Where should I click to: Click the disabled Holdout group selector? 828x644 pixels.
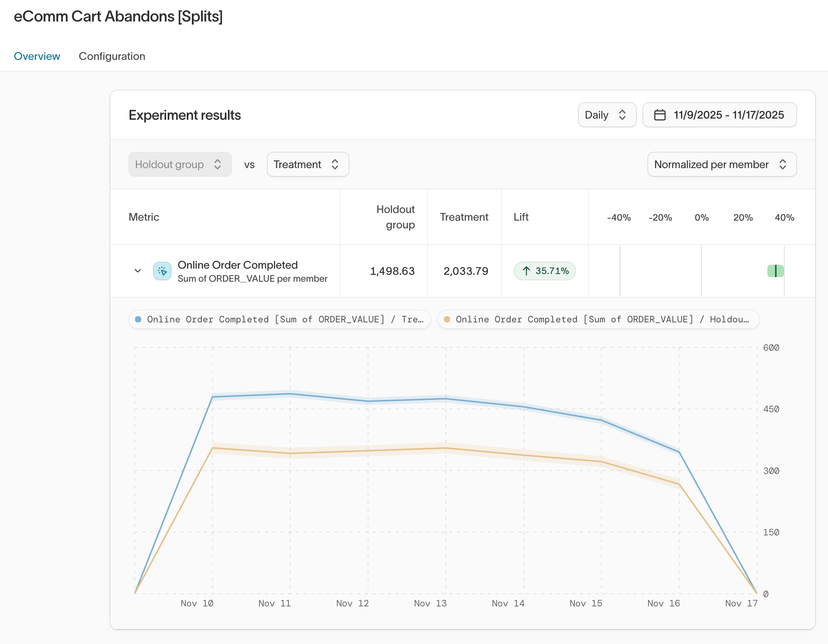(180, 164)
